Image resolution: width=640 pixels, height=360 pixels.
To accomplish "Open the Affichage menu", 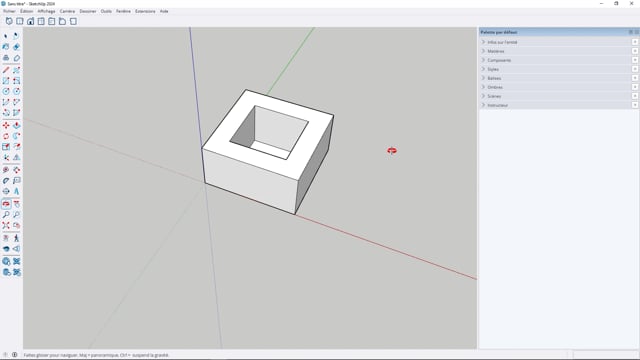I will (x=47, y=11).
